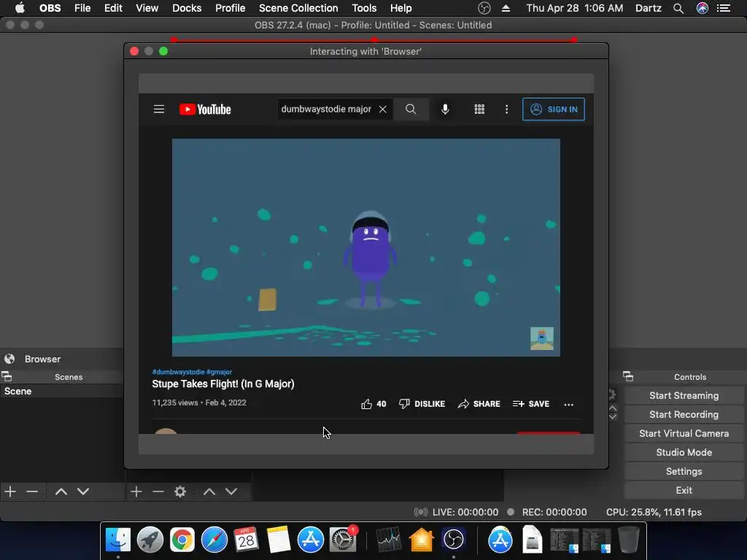Save the video to a playlist
Viewport: 747px width, 560px height.
click(x=531, y=404)
